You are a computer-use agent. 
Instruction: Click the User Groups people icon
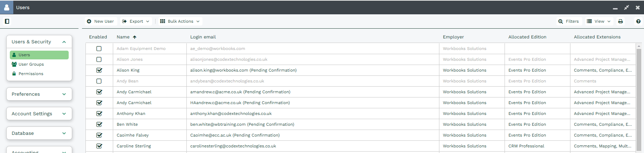pos(14,64)
